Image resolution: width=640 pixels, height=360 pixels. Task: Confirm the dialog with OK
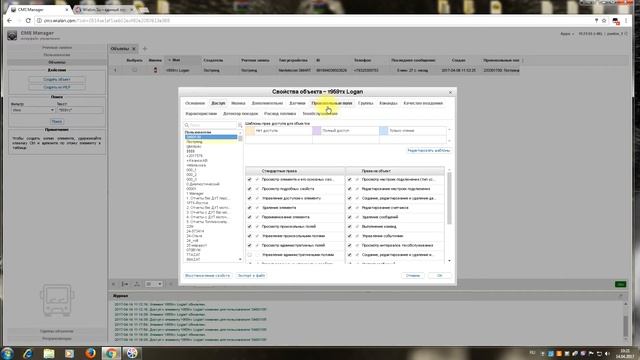coord(440,276)
